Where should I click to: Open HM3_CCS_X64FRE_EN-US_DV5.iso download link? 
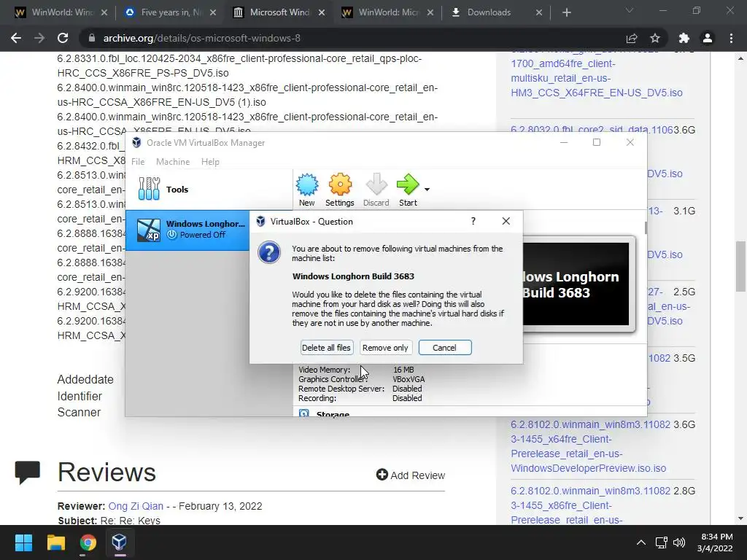(597, 78)
